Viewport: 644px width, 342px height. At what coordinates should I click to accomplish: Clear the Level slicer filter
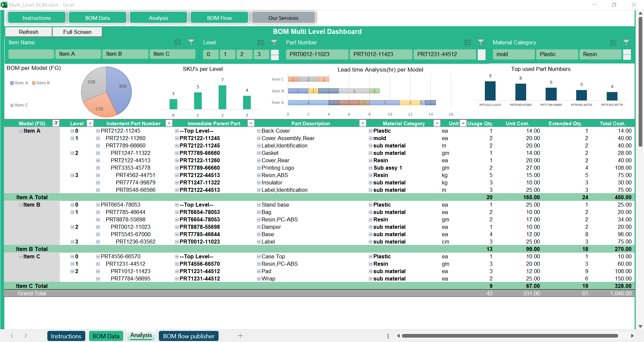(x=274, y=42)
